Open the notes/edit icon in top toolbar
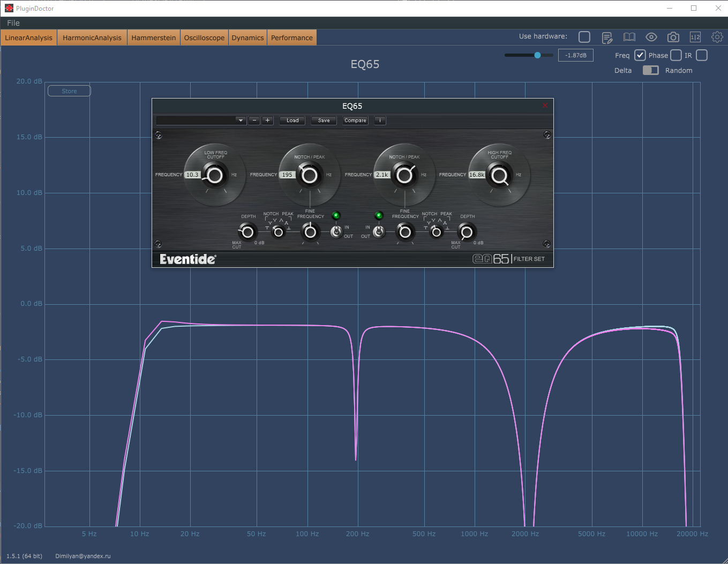This screenshot has height=564, width=728. pos(607,37)
